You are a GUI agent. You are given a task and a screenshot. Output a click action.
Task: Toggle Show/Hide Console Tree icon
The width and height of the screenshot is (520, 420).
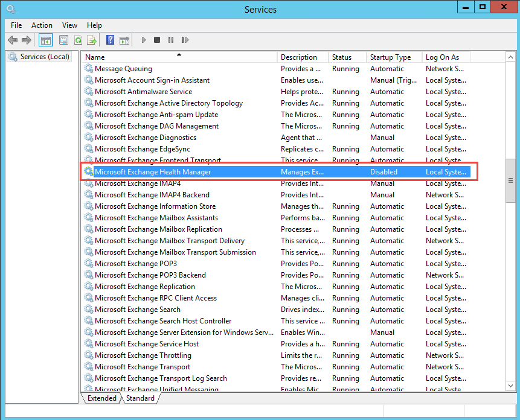46,40
